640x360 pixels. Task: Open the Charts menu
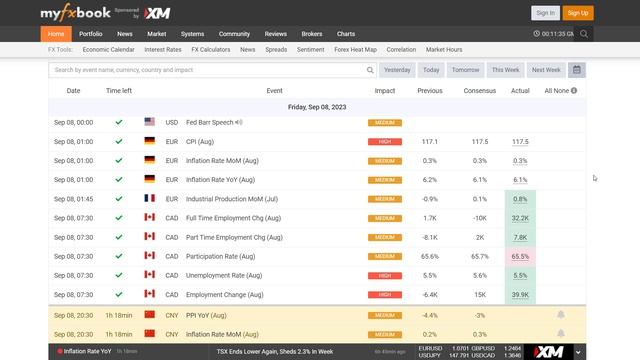[346, 34]
